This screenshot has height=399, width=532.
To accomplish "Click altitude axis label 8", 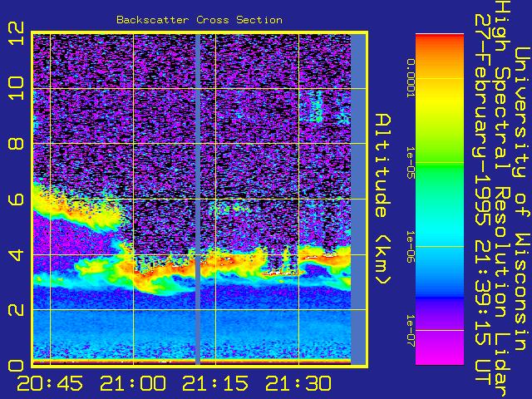I will click(x=17, y=144).
